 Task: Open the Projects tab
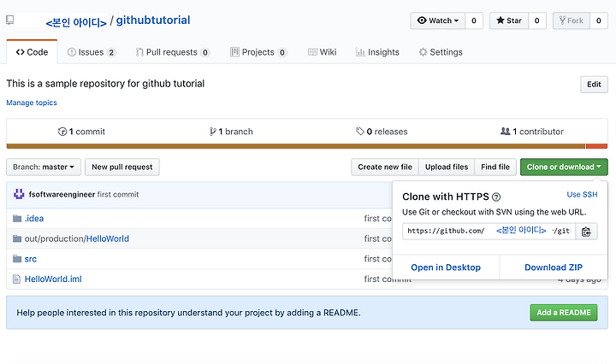(258, 52)
